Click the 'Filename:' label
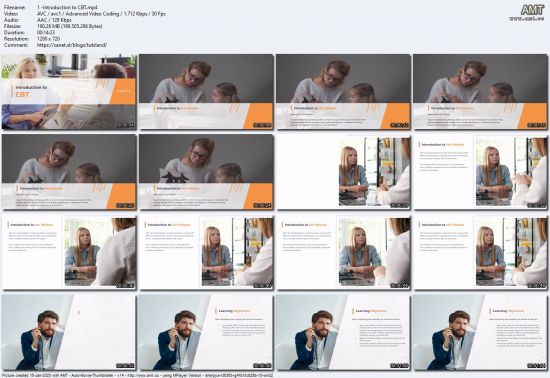Screen dimensions: 550x378 tap(15, 7)
